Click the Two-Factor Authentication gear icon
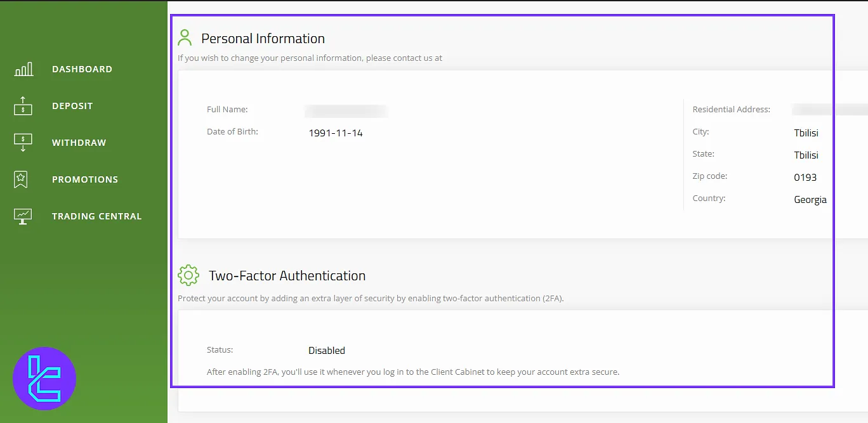This screenshot has width=868, height=423. [x=188, y=275]
